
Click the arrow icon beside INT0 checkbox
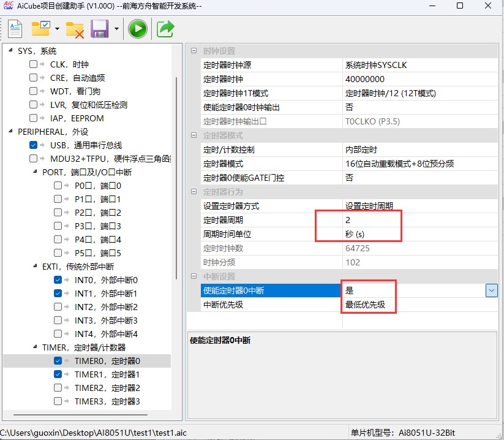click(x=67, y=280)
